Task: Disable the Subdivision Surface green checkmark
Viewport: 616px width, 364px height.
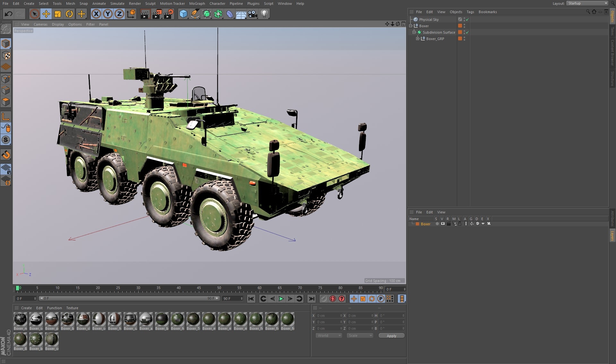Action: point(467,32)
